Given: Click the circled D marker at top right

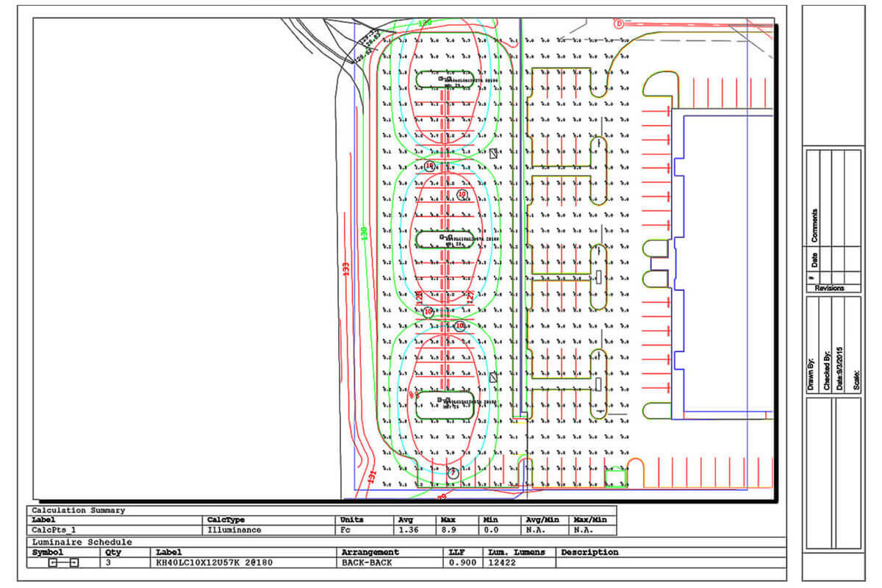Looking at the screenshot, I should point(619,24).
